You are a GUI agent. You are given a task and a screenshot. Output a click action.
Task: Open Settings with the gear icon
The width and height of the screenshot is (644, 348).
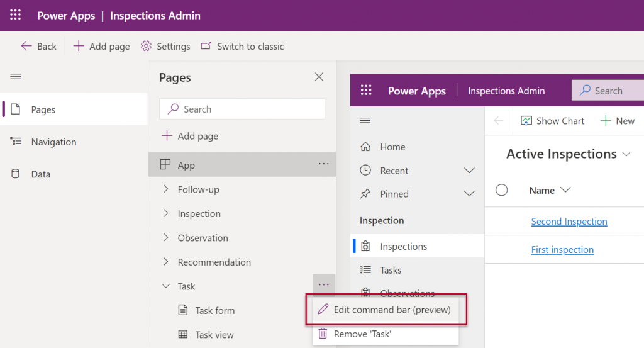165,47
